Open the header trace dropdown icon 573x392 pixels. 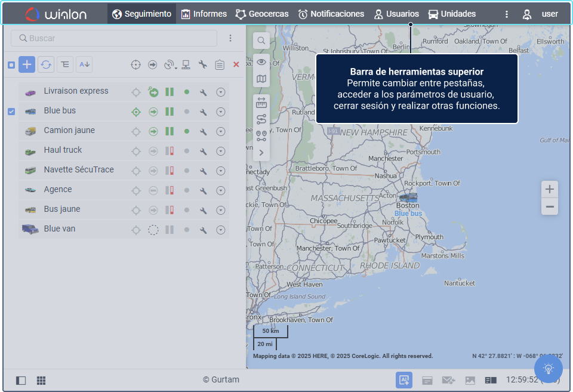[170, 65]
